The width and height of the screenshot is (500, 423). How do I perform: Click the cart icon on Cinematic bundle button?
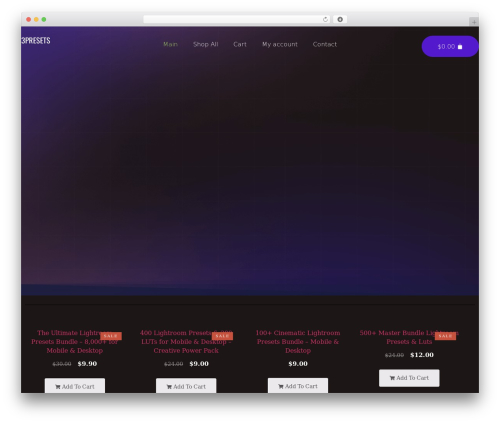(281, 387)
